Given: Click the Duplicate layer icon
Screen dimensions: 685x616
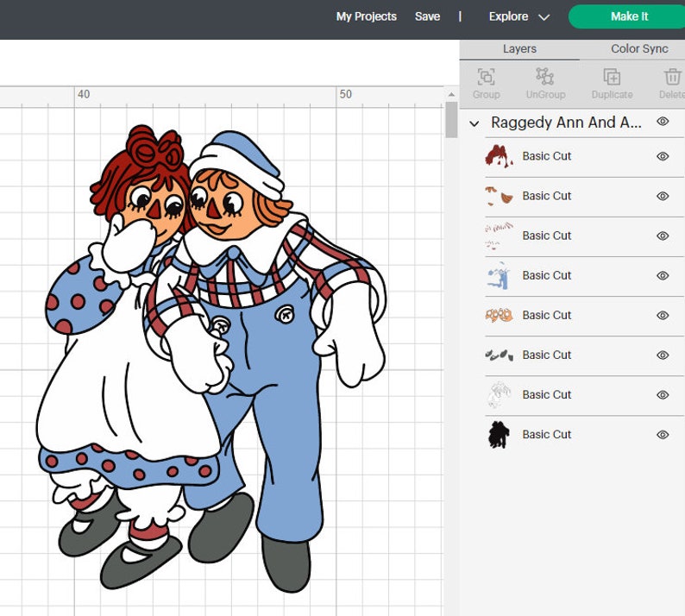Looking at the screenshot, I should click(x=612, y=77).
